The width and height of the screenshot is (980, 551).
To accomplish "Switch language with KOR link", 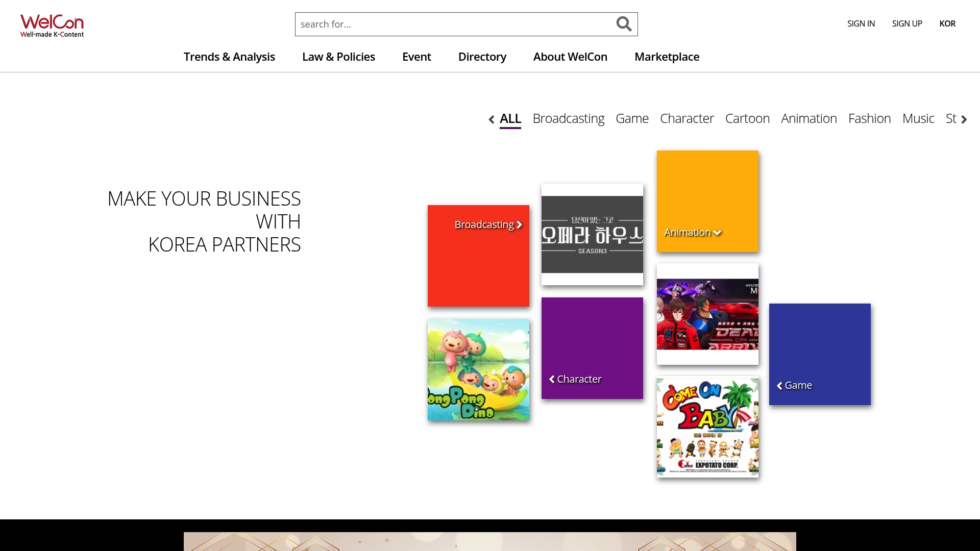I will pyautogui.click(x=947, y=23).
